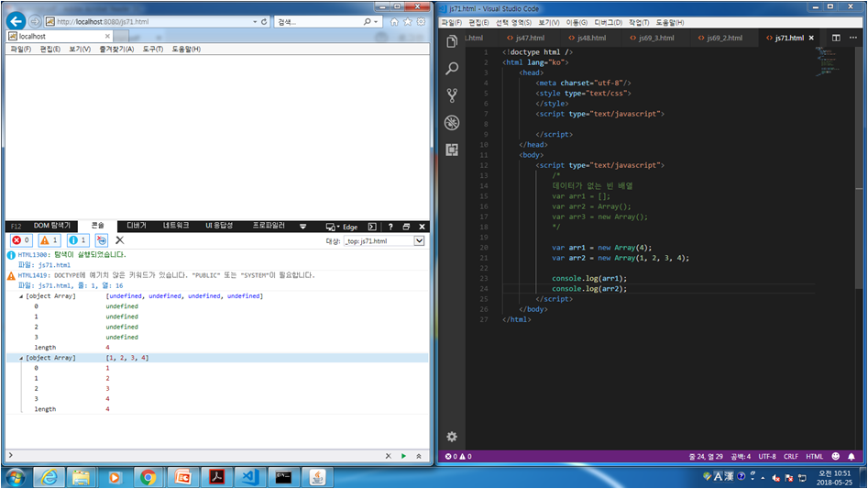Screen dimensions: 868x489
Task: Toggle the console button in F12 toolbar
Action: coord(372,227)
